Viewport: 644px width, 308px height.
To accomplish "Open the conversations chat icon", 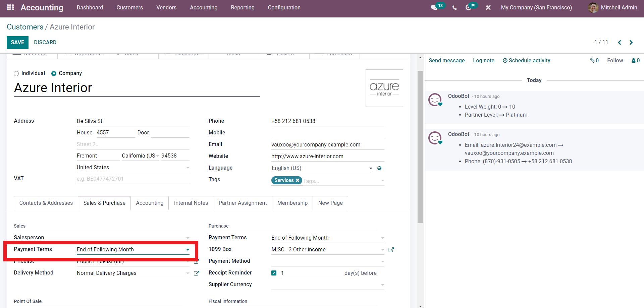I will pyautogui.click(x=434, y=7).
